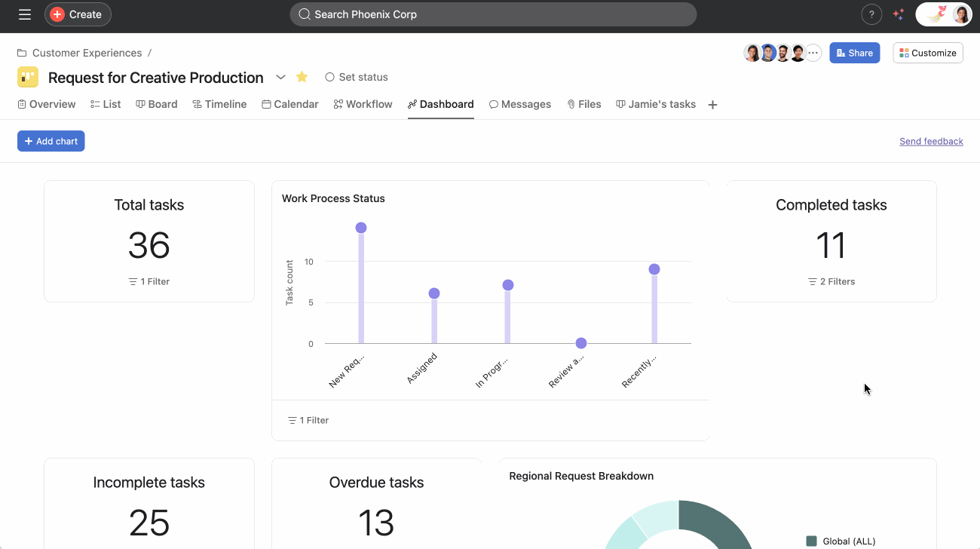Click the yellow project icon
Viewport: 980px width, 549px height.
point(28,77)
